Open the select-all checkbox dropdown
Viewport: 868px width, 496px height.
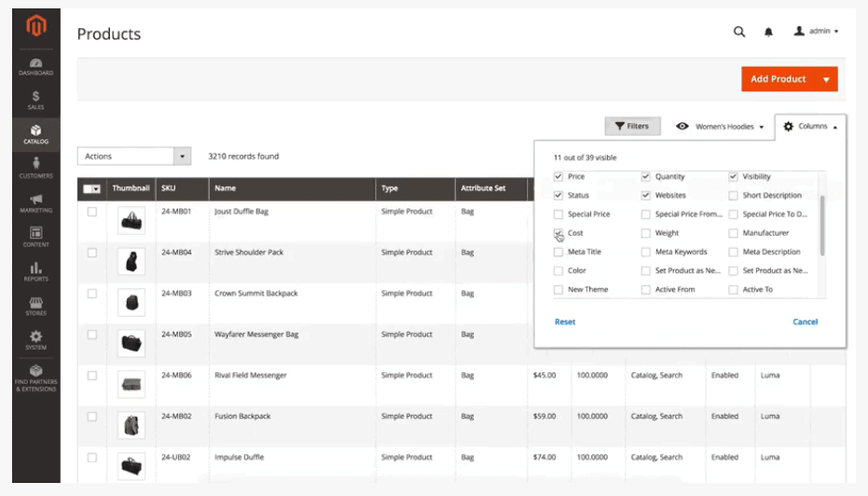tap(91, 188)
